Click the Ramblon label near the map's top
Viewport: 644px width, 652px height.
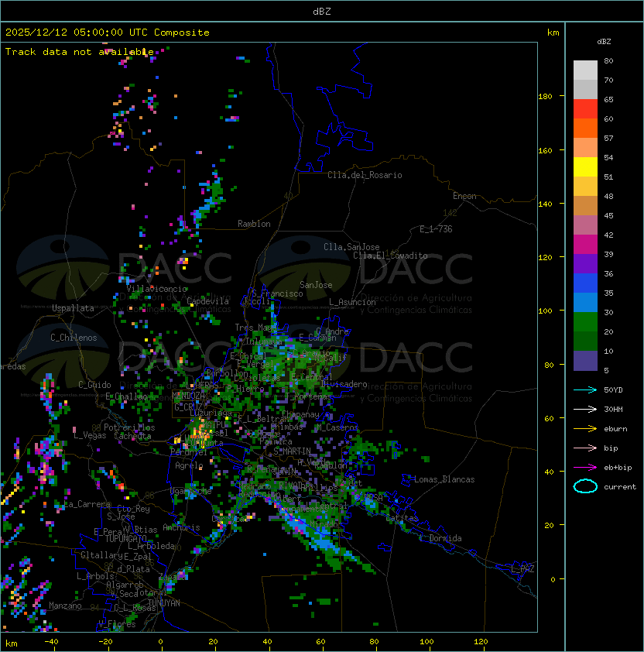(254, 224)
